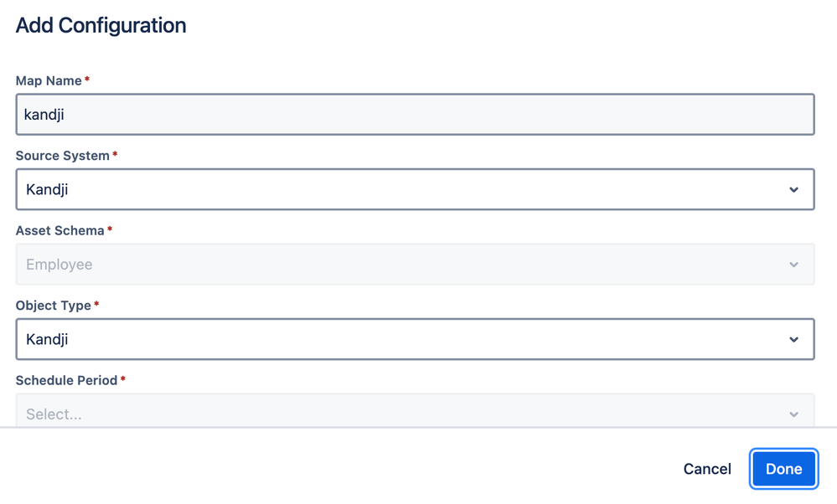Click the Asset Schema chevron arrow
Viewport: 837px width, 504px height.
coord(793,265)
